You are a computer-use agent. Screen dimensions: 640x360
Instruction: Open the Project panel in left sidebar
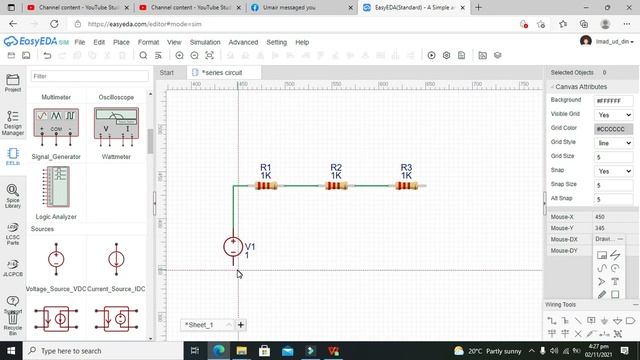13,83
